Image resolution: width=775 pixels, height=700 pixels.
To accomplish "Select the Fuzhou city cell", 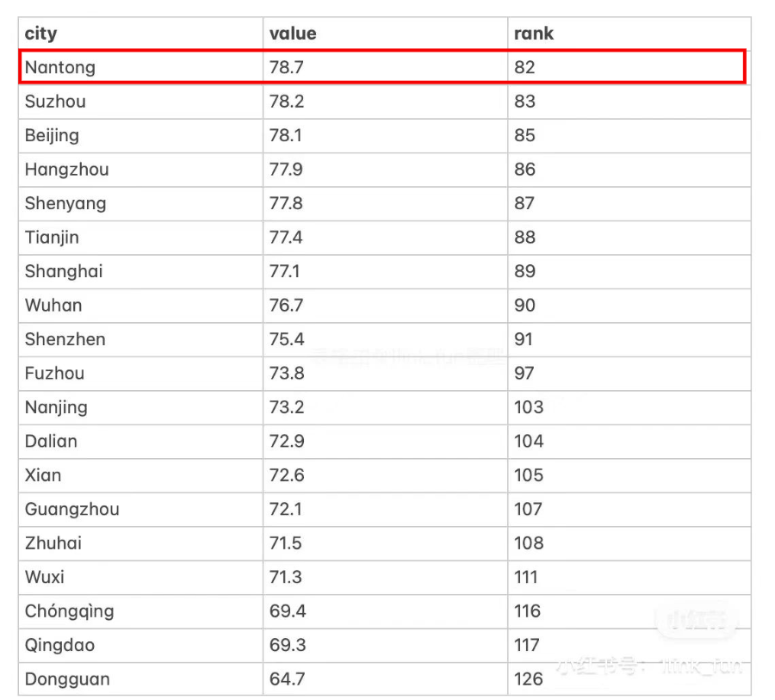I will pos(141,373).
